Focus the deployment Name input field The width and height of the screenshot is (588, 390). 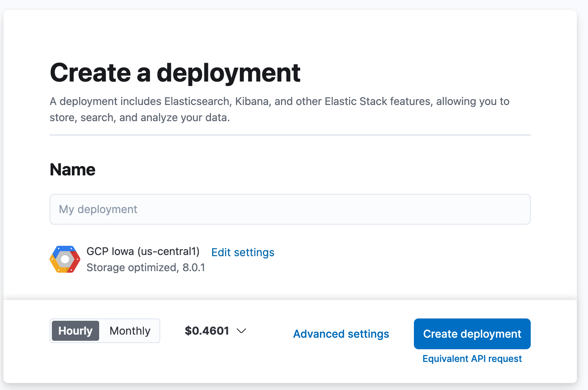click(290, 209)
